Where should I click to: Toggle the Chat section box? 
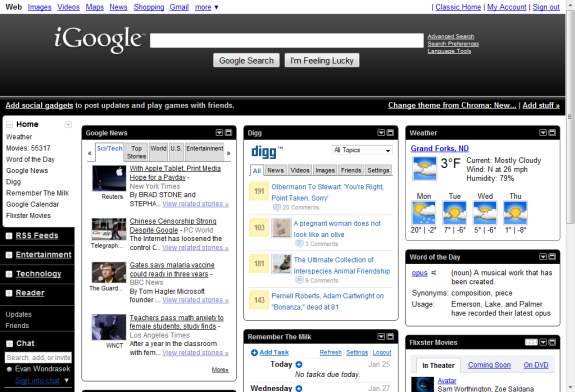(9, 344)
